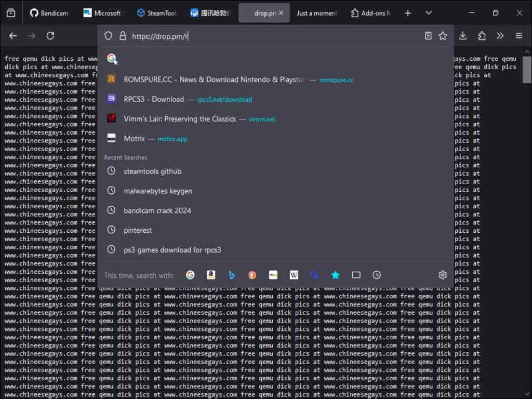Open the extensions puzzle icon

click(x=482, y=36)
